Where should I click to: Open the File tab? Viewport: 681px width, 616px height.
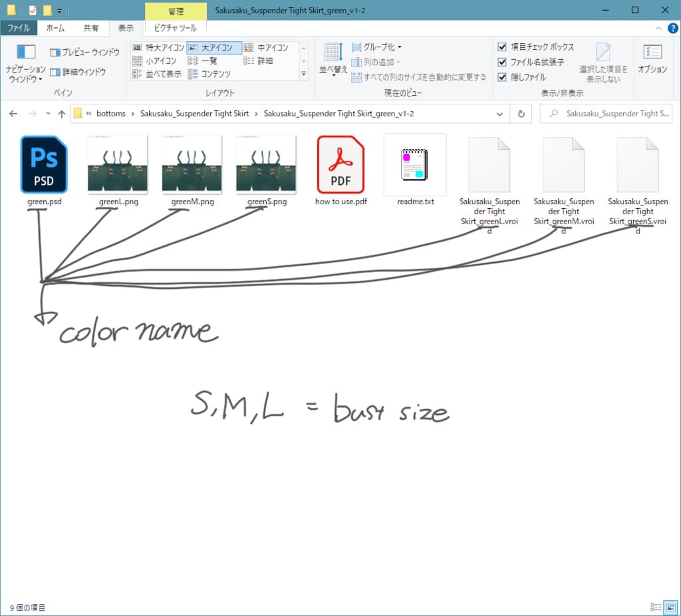(18, 28)
